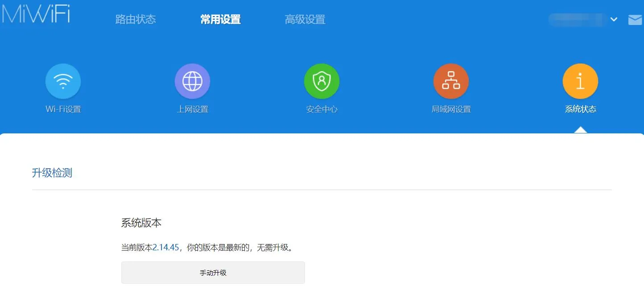Screen dimensions: 644x294
Task: Click the yellow info system status icon
Action: pyautogui.click(x=580, y=81)
